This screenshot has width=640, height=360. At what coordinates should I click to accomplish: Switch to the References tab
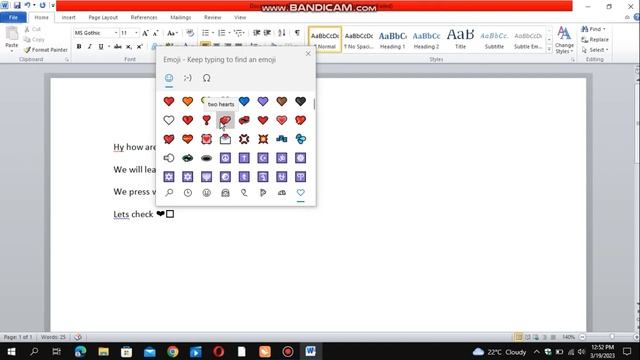144,18
